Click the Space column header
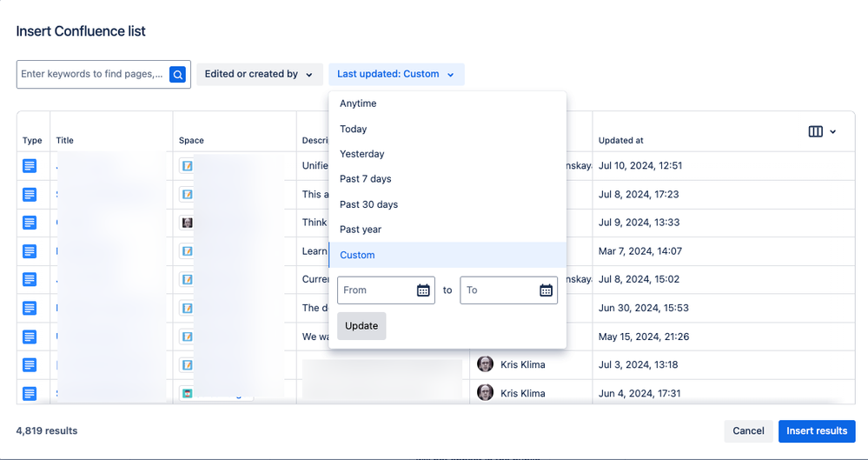The width and height of the screenshot is (868, 460). [191, 141]
